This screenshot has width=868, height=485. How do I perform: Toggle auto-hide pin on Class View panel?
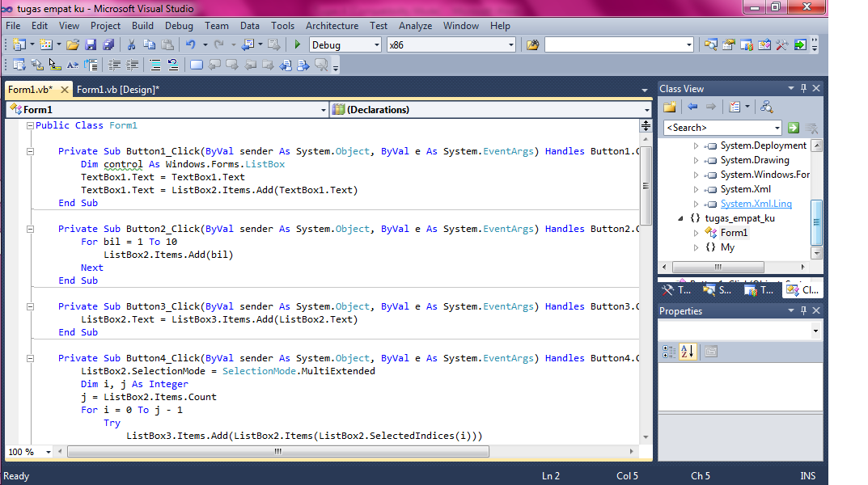[804, 88]
